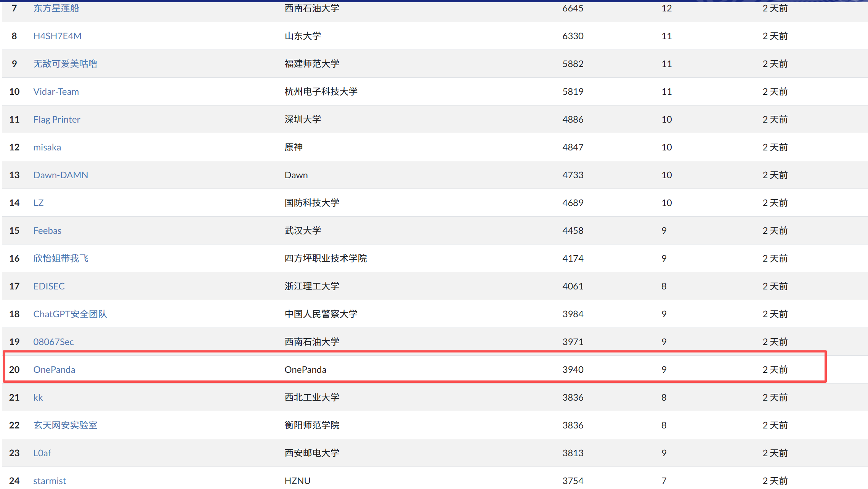Select Vidar-Team link
The height and width of the screenshot is (489, 868).
56,92
